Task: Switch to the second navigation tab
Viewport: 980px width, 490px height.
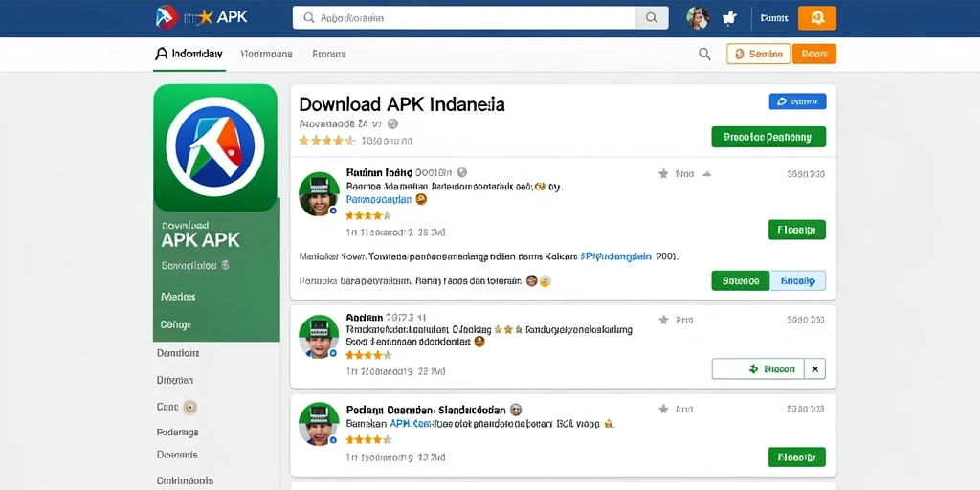Action: (266, 54)
